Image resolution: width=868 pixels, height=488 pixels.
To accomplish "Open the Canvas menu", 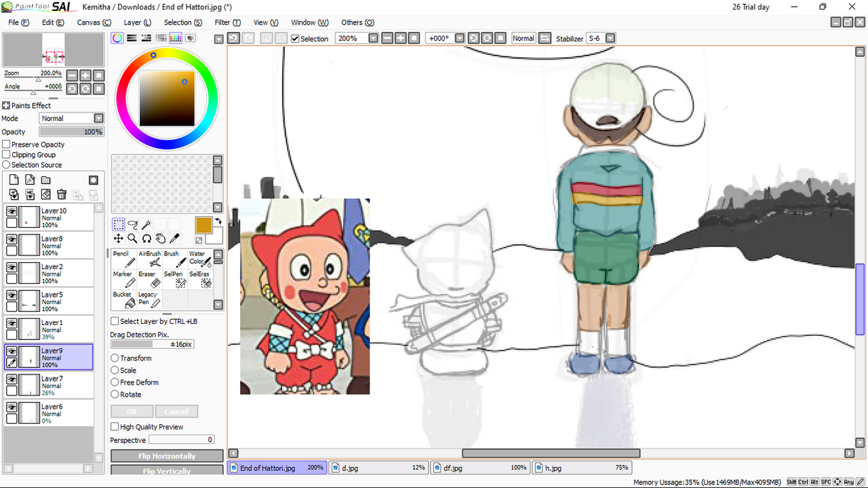I will [94, 22].
